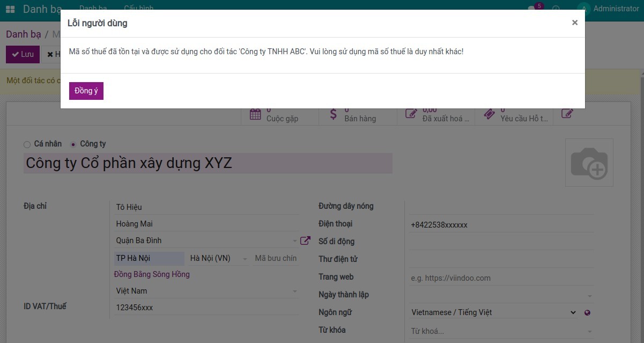Image resolution: width=644 pixels, height=343 pixels.
Task: Click the Lưu save button
Action: pyautogui.click(x=21, y=54)
